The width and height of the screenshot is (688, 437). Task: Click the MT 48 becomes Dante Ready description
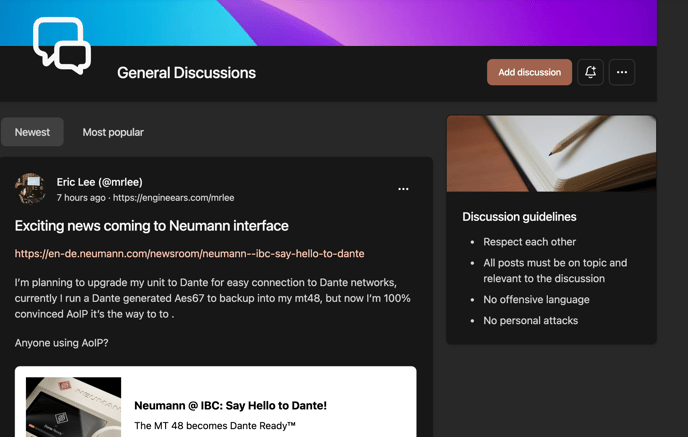(x=215, y=426)
